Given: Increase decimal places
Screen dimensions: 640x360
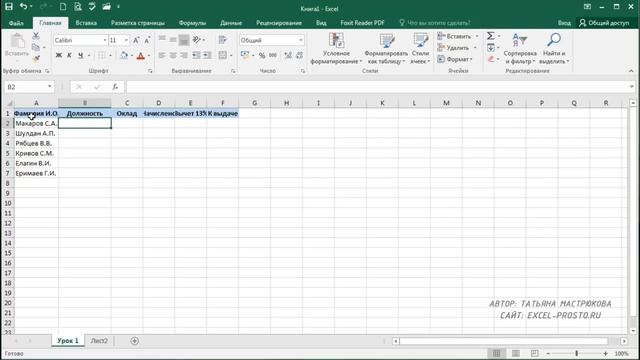Looking at the screenshot, I should pos(288,55).
